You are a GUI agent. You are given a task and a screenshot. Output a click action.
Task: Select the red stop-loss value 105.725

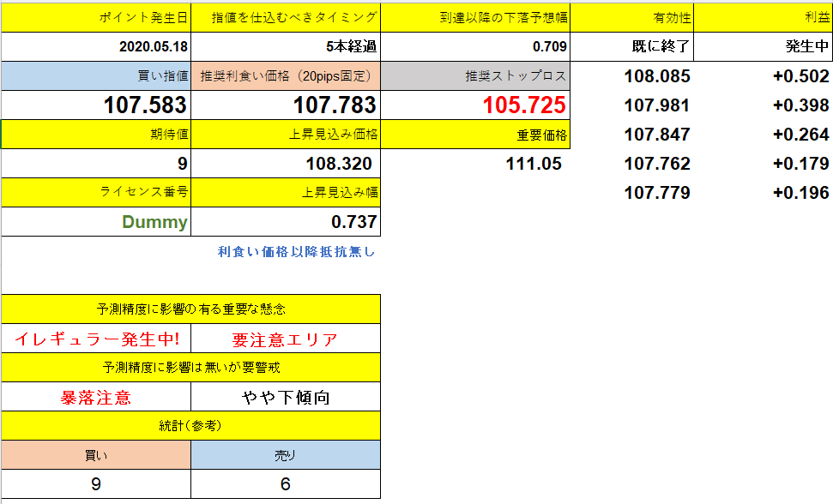click(x=515, y=105)
